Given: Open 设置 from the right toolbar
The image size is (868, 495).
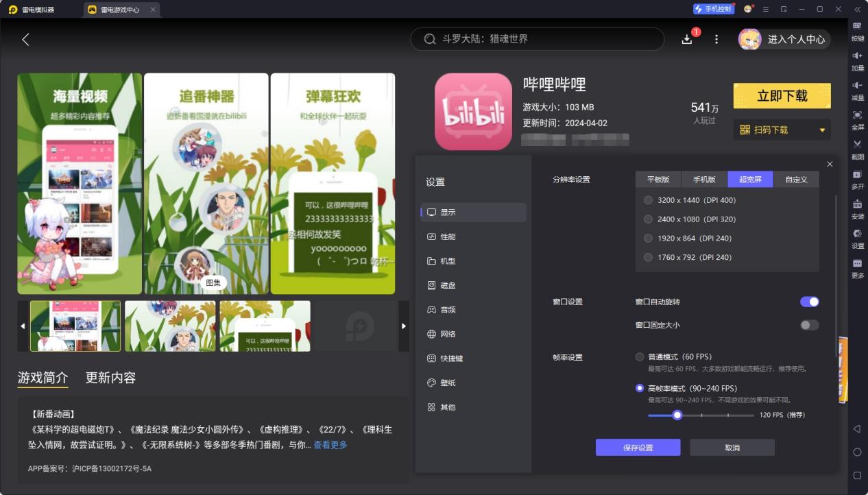Looking at the screenshot, I should tap(857, 237).
